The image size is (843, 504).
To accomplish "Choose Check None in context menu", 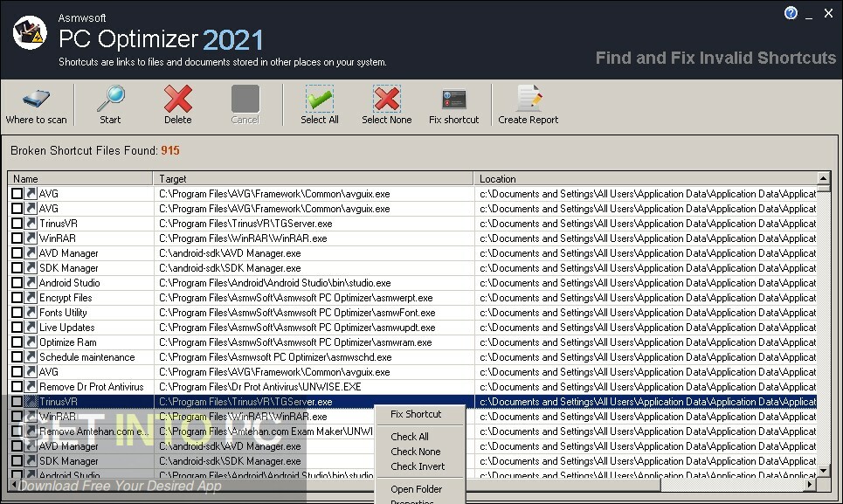I will 415,452.
